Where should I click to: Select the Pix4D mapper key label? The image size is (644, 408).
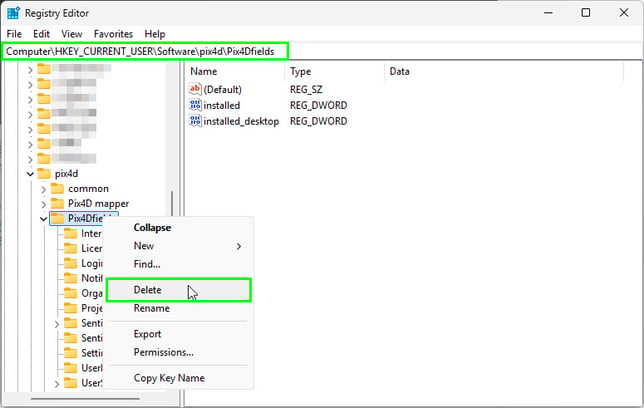[99, 203]
